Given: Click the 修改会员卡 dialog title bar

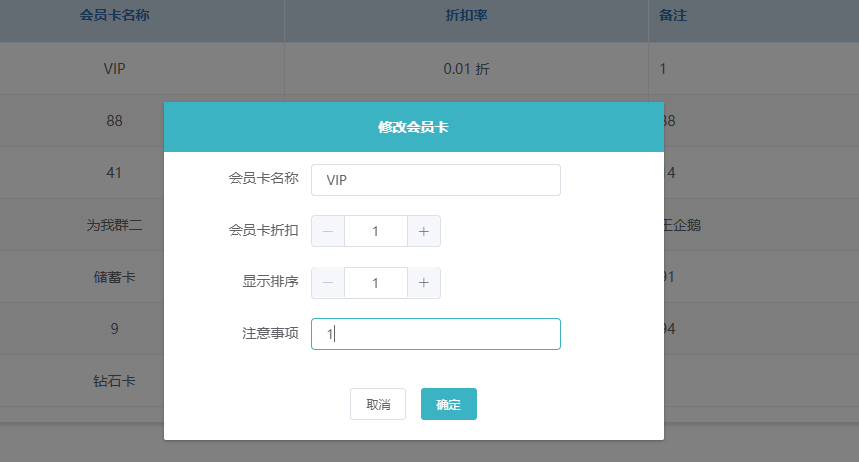Looking at the screenshot, I should [413, 127].
